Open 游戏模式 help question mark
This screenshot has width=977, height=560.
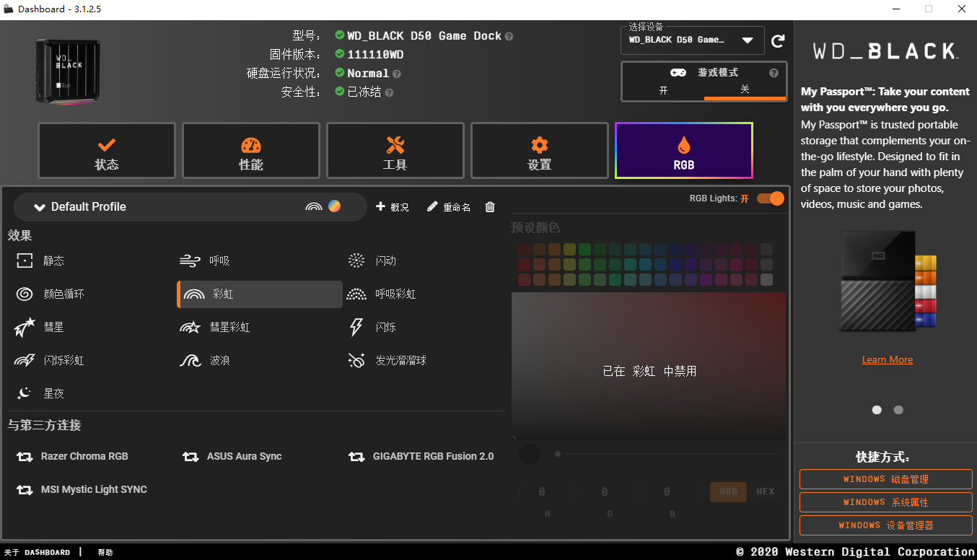[774, 73]
